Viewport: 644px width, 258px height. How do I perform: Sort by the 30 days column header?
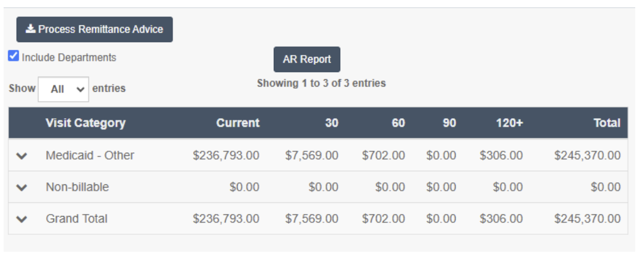click(x=332, y=123)
